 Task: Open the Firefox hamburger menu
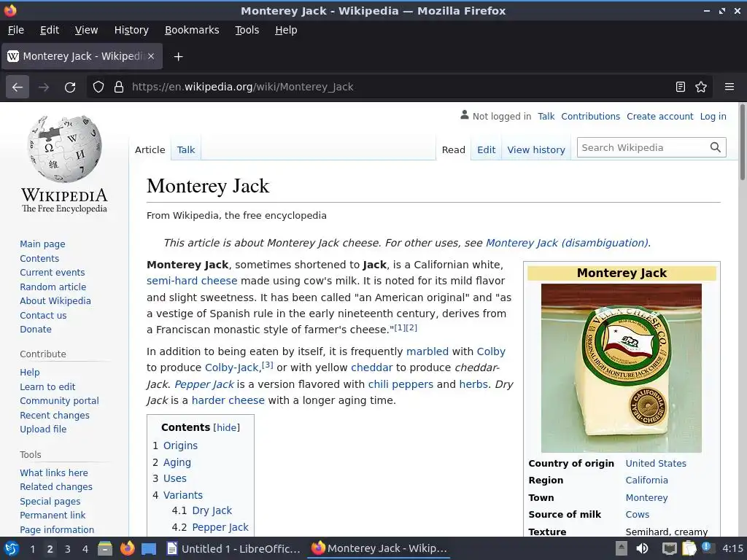[729, 87]
